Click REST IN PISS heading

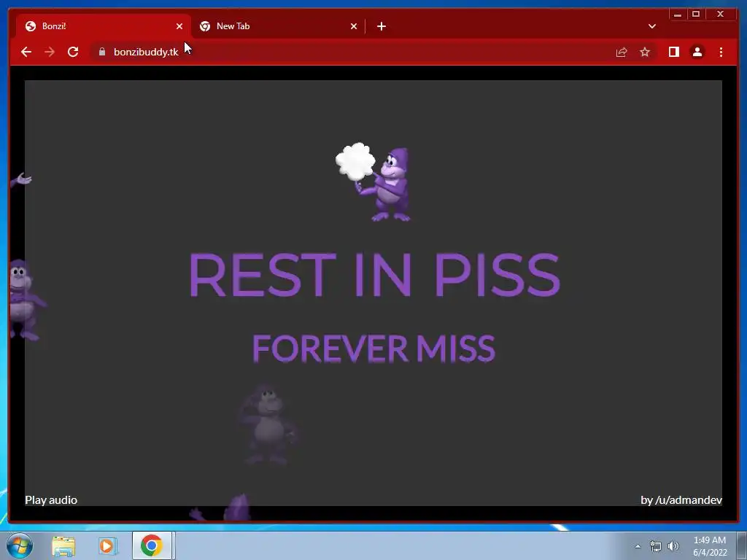coord(374,275)
